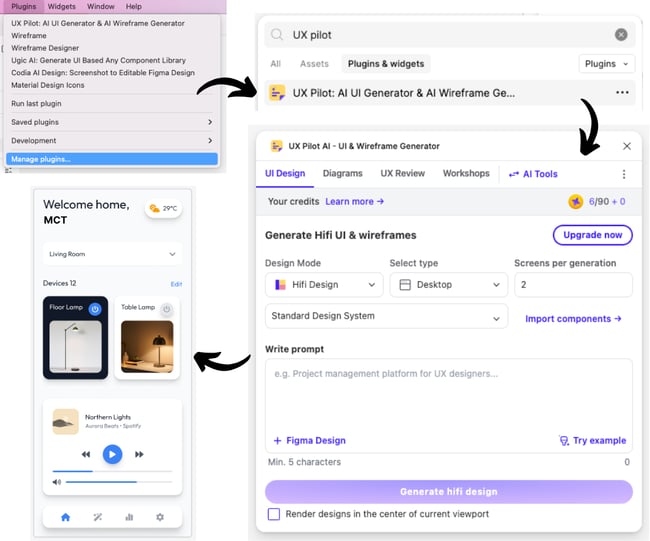
Task: Select Codia AI Design menu entry
Action: tap(103, 73)
